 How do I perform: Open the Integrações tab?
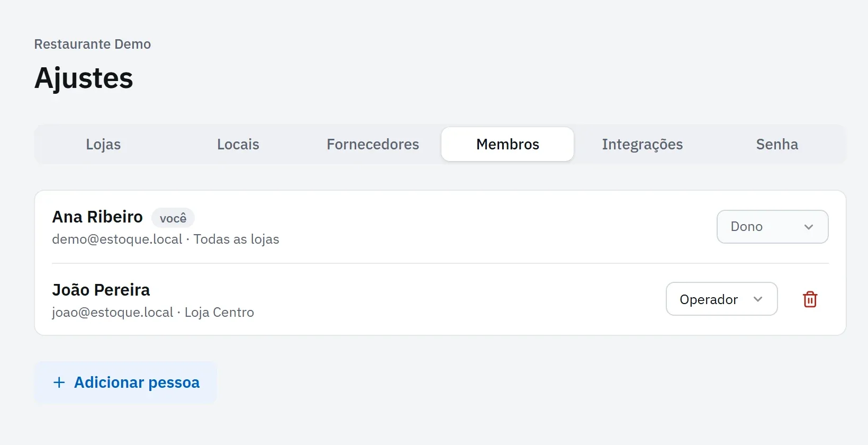click(x=642, y=144)
